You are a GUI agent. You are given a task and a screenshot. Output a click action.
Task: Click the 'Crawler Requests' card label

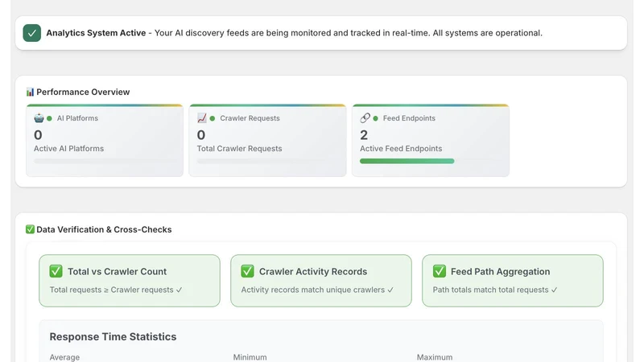pos(250,118)
